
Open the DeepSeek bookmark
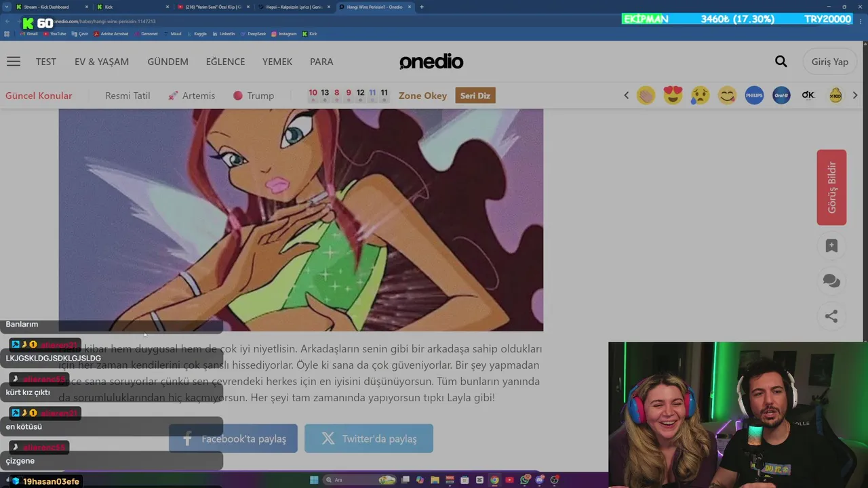253,34
